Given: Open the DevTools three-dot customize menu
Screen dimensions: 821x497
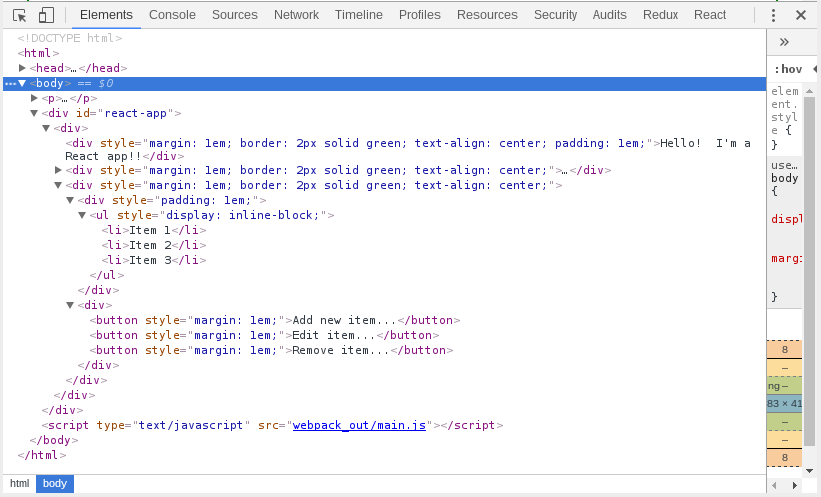Looking at the screenshot, I should click(773, 15).
